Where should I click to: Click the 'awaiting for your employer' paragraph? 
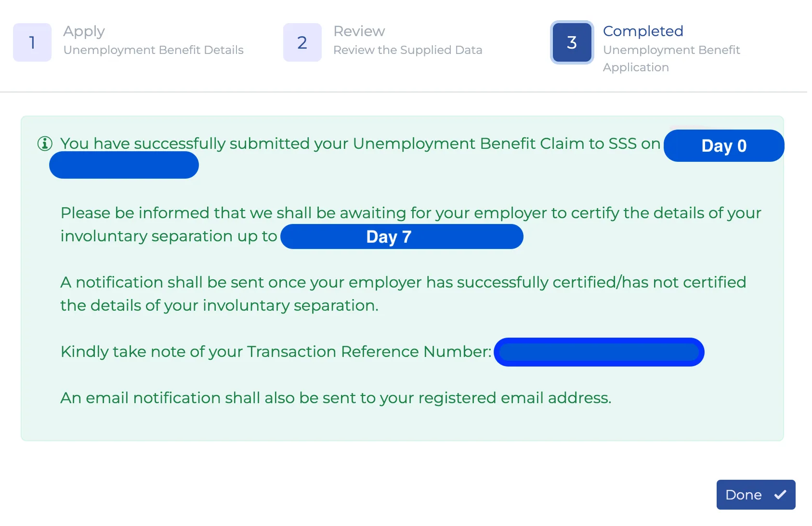point(411,224)
